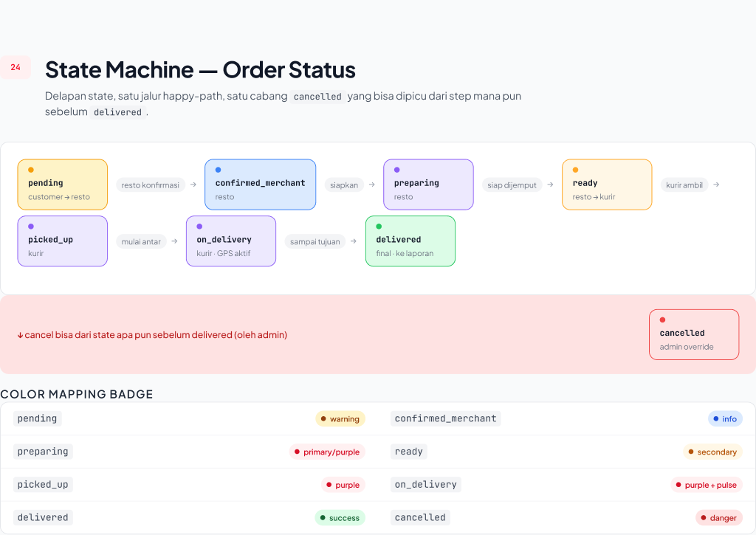Click the 'resto konfirmasi' transition pill
The height and width of the screenshot is (535, 756).
click(151, 184)
